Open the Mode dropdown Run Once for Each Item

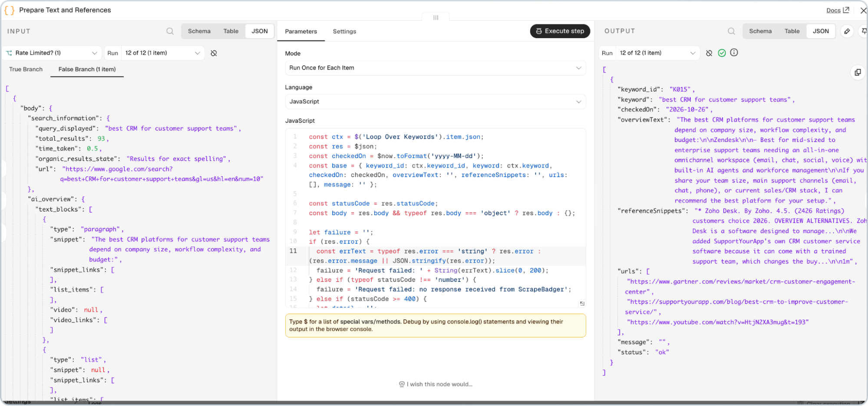(435, 68)
